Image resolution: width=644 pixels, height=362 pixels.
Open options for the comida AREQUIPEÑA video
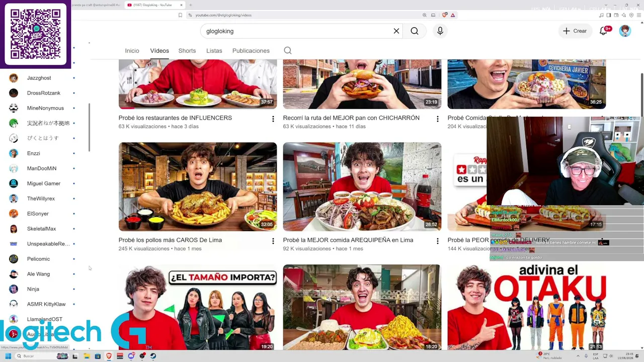pyautogui.click(x=438, y=241)
